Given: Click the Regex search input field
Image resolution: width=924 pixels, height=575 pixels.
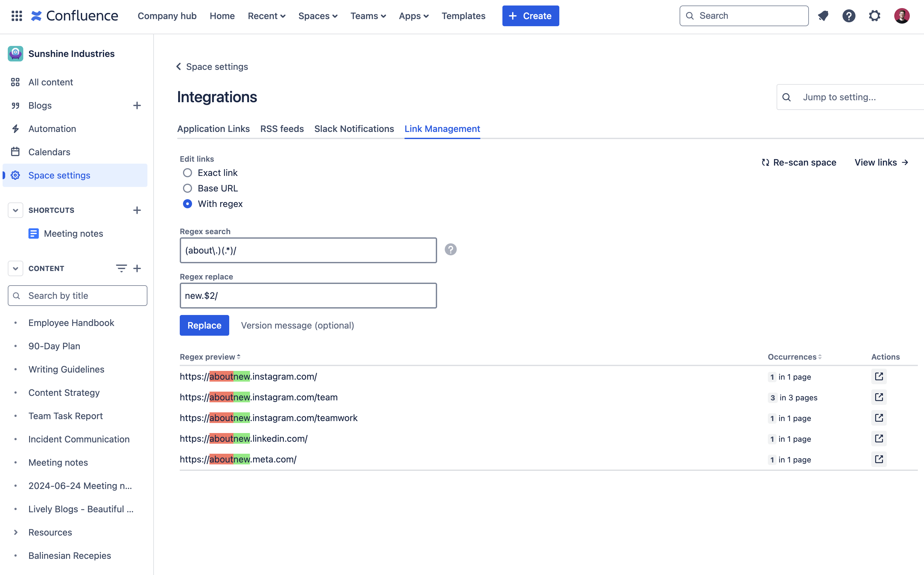Looking at the screenshot, I should tap(308, 250).
